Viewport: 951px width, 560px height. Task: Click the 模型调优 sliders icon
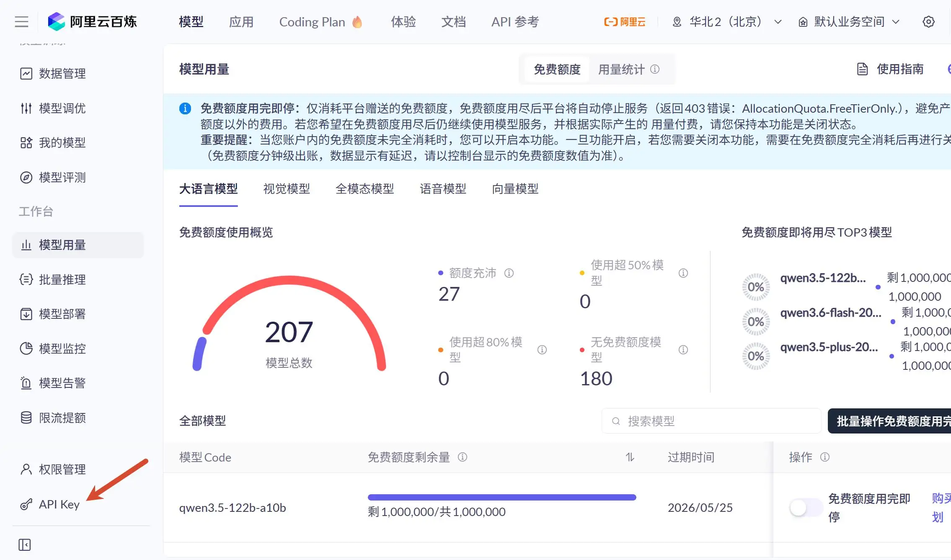point(26,108)
